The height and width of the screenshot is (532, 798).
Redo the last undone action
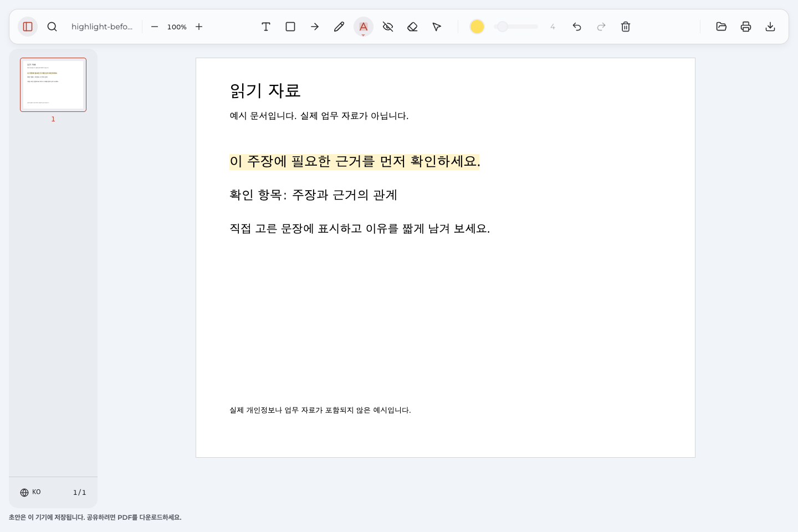pyautogui.click(x=601, y=27)
